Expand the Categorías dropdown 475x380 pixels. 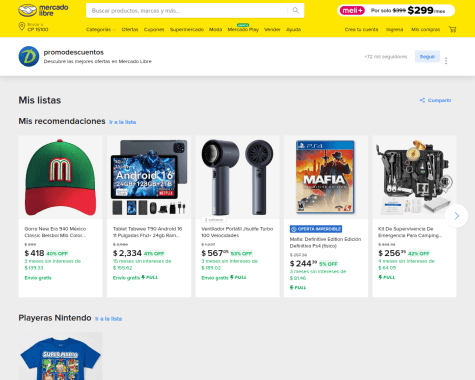[101, 30]
